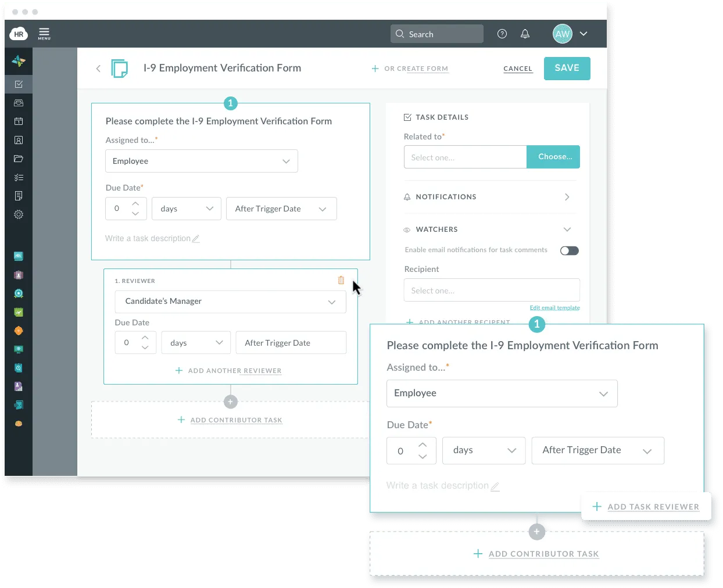Image resolution: width=723 pixels, height=588 pixels.
Task: Open the inbox tray icon in sidebar
Action: [19, 103]
